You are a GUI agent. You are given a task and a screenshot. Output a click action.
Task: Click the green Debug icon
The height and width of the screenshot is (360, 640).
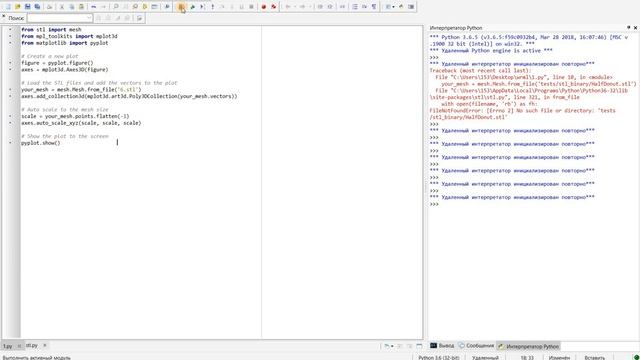tap(192, 7)
